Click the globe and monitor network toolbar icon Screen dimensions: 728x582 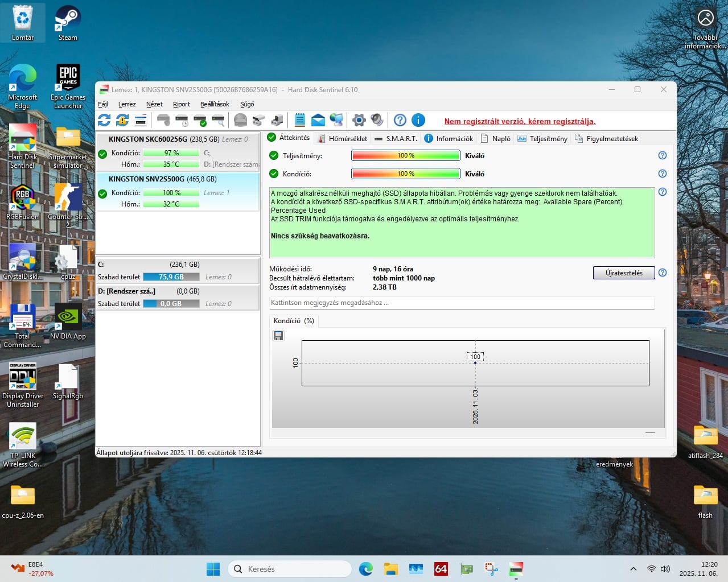pos(336,120)
